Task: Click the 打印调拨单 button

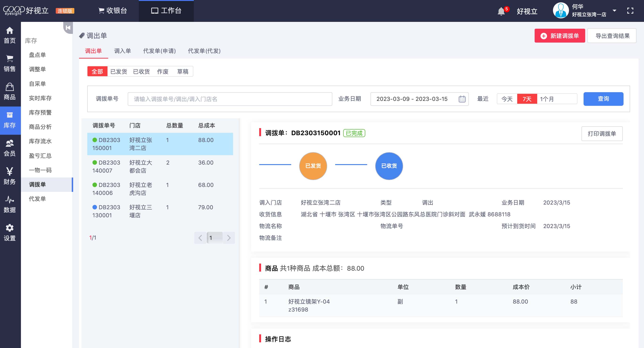Action: (602, 134)
